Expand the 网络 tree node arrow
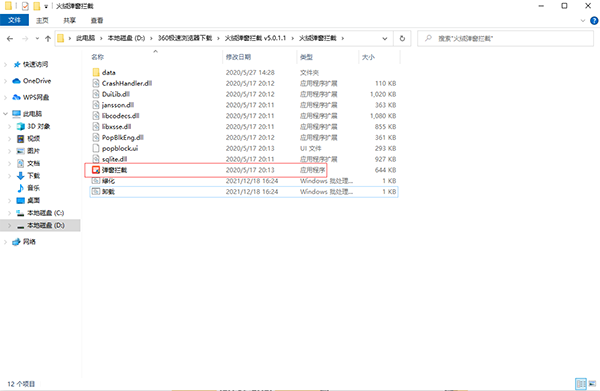This screenshot has height=391, width=600. [x=5, y=242]
